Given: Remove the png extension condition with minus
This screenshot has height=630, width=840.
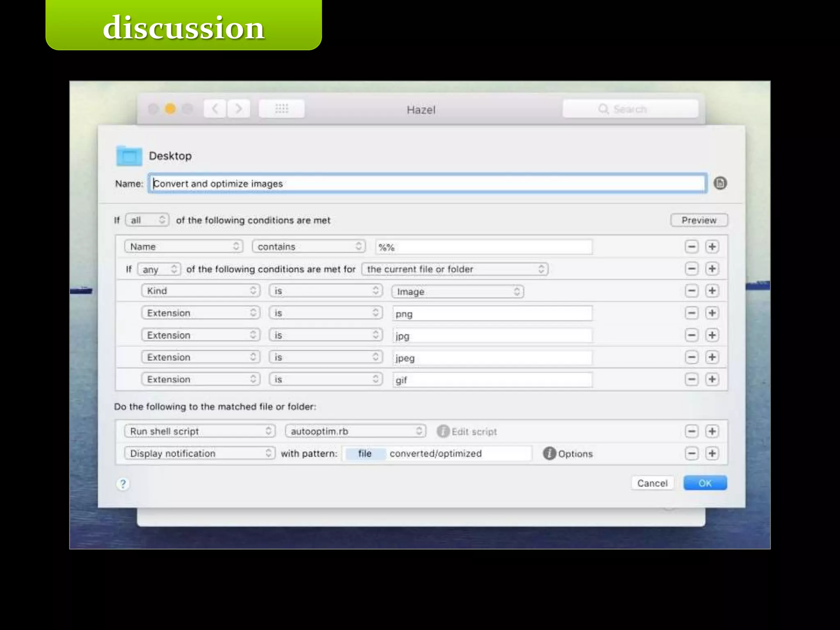Looking at the screenshot, I should (692, 313).
